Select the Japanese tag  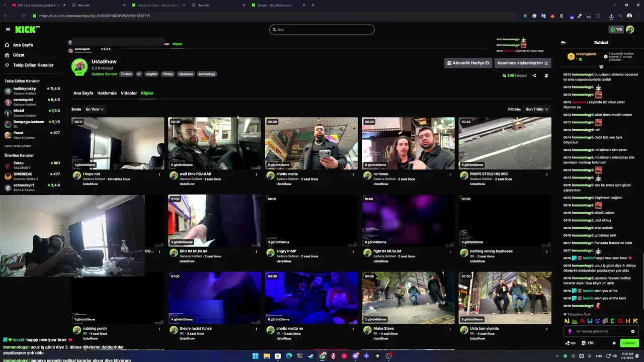186,74
